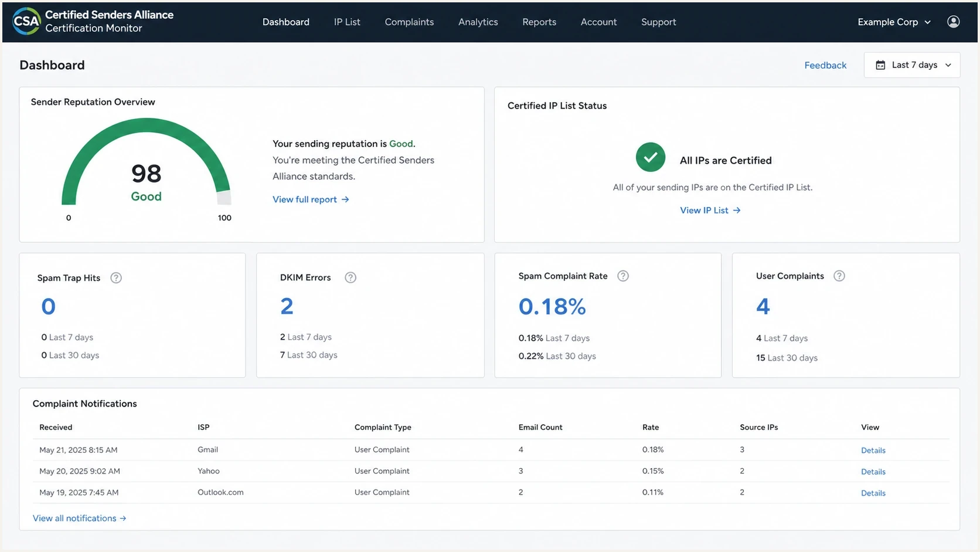Click the large User Complaints value 4

coord(763,306)
